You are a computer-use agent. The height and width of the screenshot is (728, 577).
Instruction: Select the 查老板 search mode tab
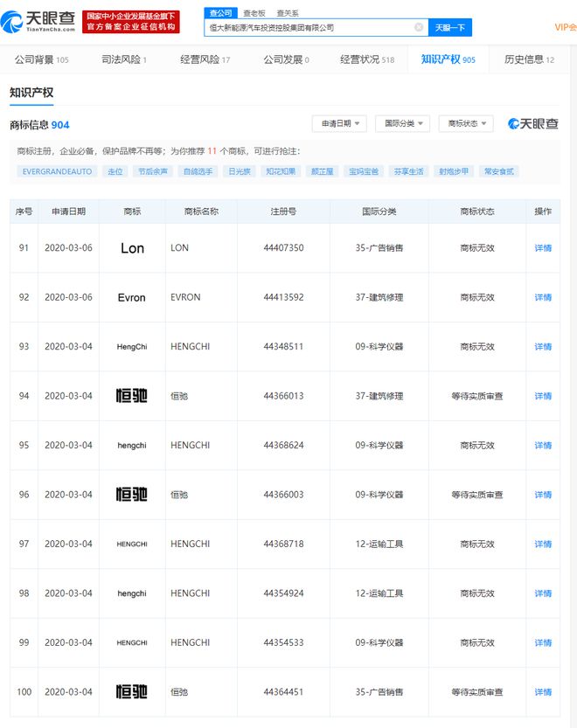254,13
